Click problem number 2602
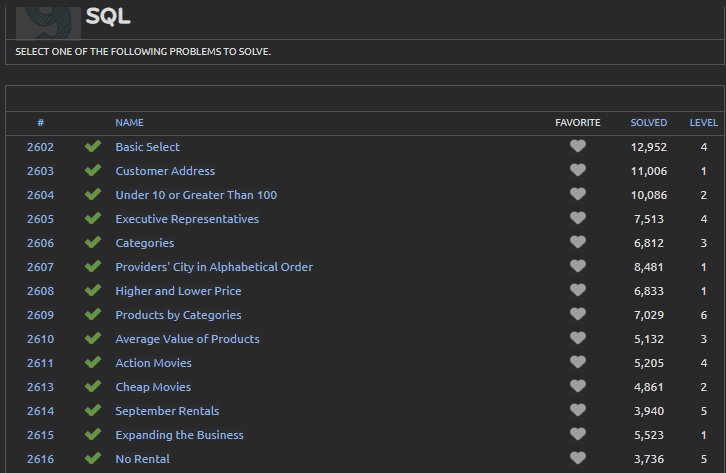Screen dimensions: 726x473 tap(40, 147)
